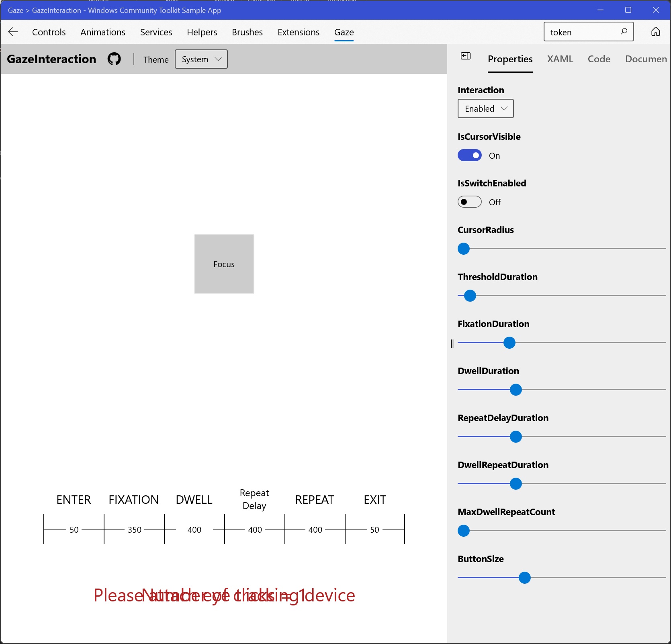Open the Brushes menu
The width and height of the screenshot is (671, 644).
tap(247, 32)
